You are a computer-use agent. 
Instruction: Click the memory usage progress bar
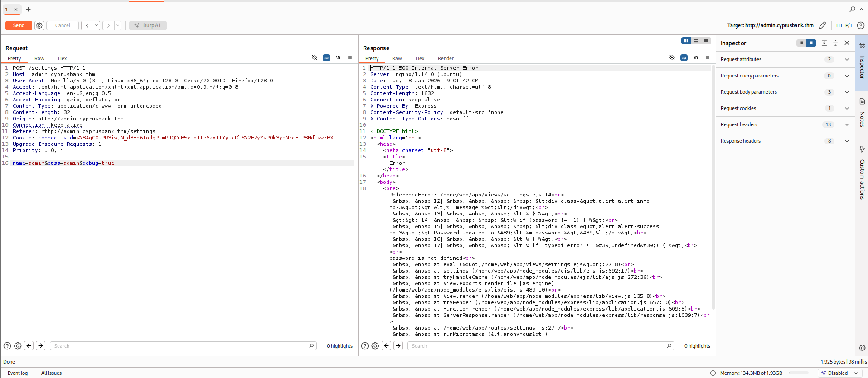click(x=798, y=373)
